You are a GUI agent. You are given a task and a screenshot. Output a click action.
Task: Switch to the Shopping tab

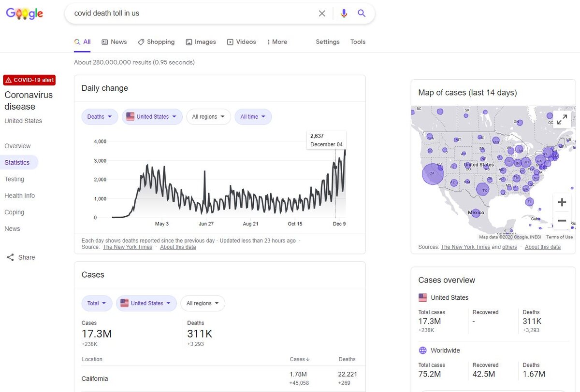[156, 42]
